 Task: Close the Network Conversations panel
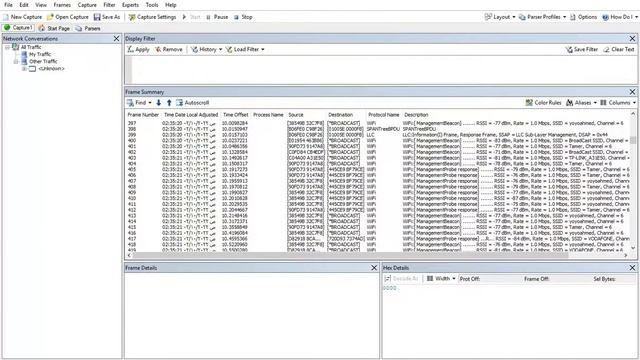(x=116, y=38)
